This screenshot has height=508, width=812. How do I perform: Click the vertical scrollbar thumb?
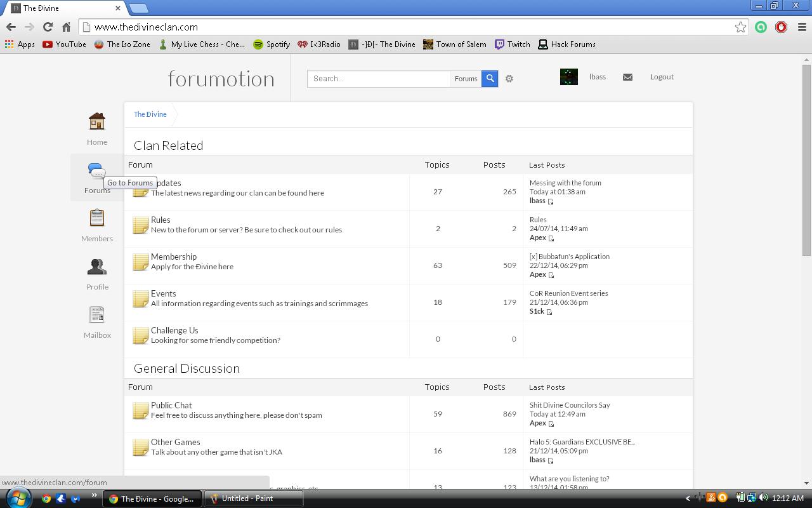click(x=806, y=160)
